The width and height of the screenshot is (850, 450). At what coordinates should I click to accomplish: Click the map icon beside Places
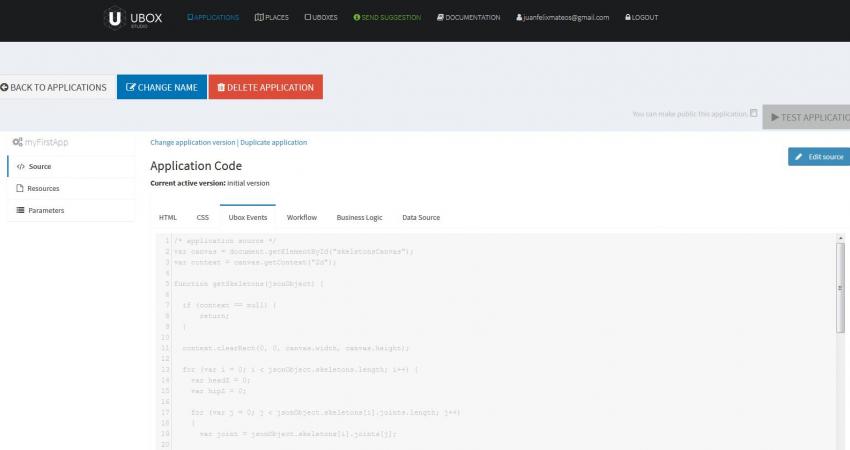pos(259,17)
